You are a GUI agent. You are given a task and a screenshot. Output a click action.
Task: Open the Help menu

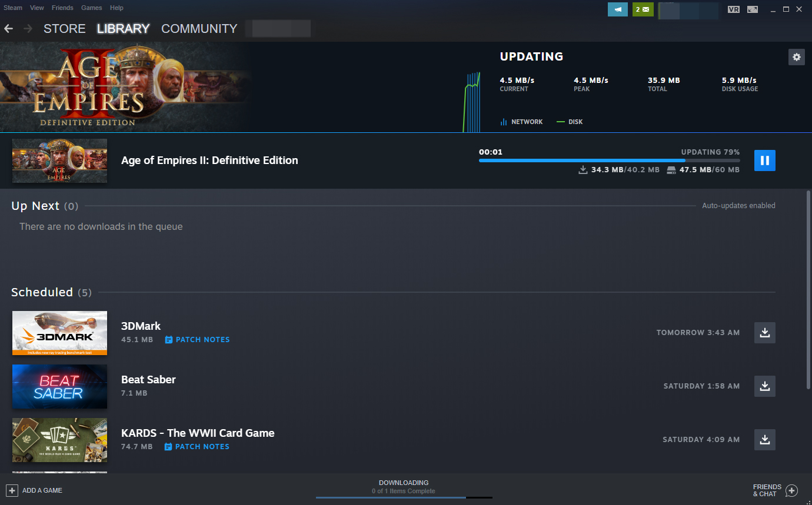[x=117, y=8]
